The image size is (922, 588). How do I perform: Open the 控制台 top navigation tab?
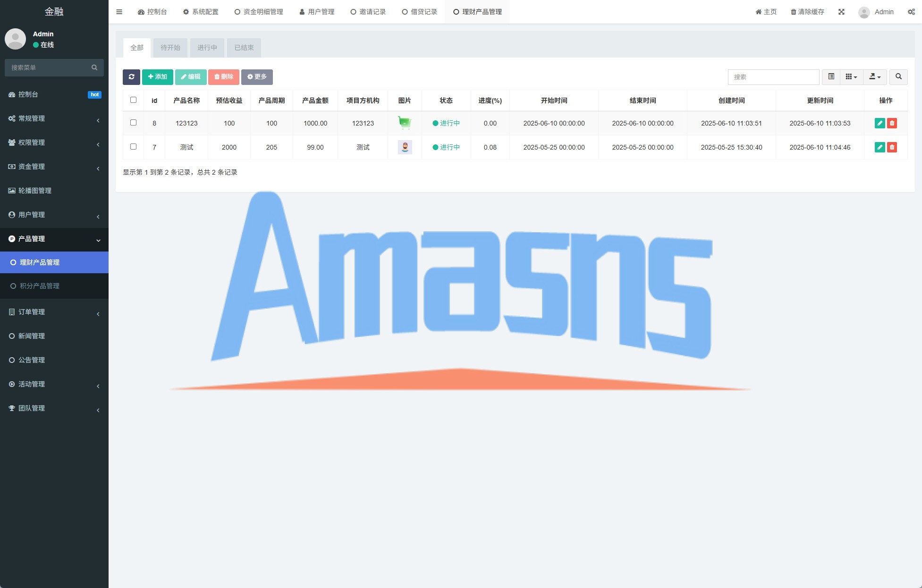(152, 12)
